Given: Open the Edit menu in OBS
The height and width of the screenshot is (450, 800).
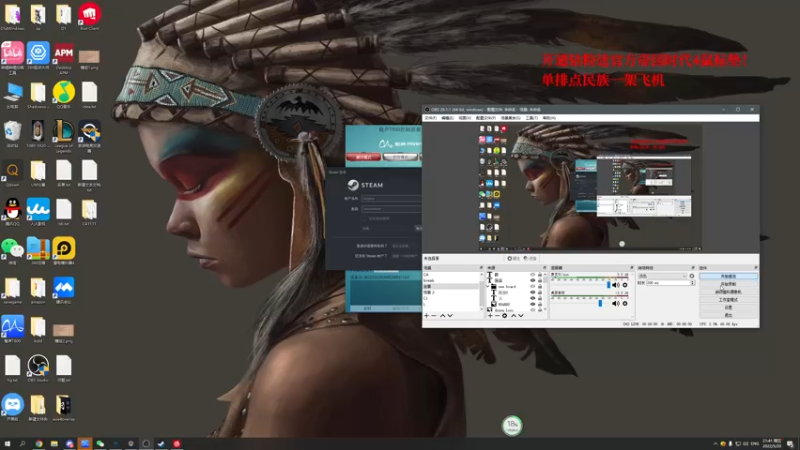Looking at the screenshot, I should tap(447, 118).
